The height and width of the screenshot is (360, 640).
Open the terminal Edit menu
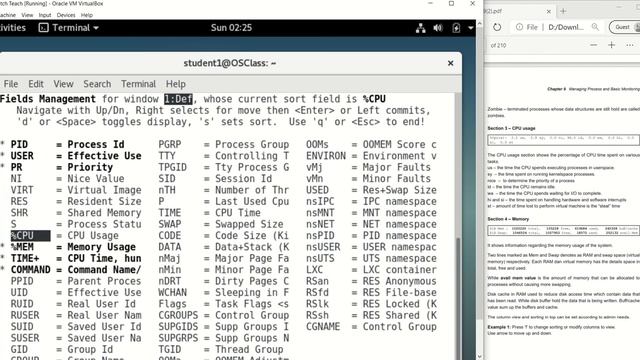(x=36, y=84)
